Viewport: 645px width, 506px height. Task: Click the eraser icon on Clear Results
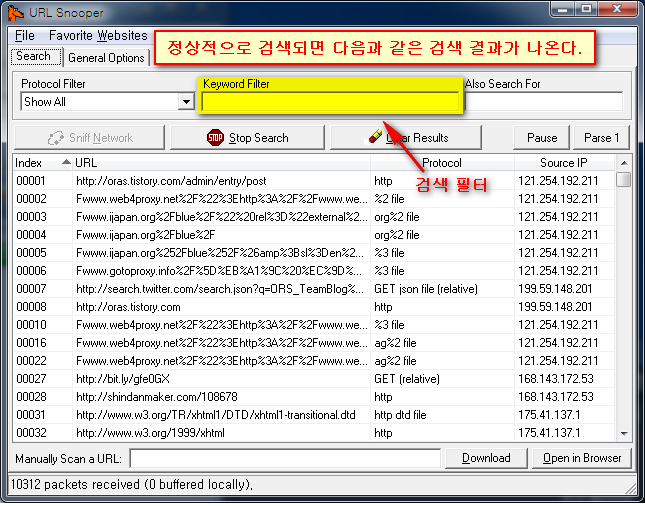coord(375,136)
